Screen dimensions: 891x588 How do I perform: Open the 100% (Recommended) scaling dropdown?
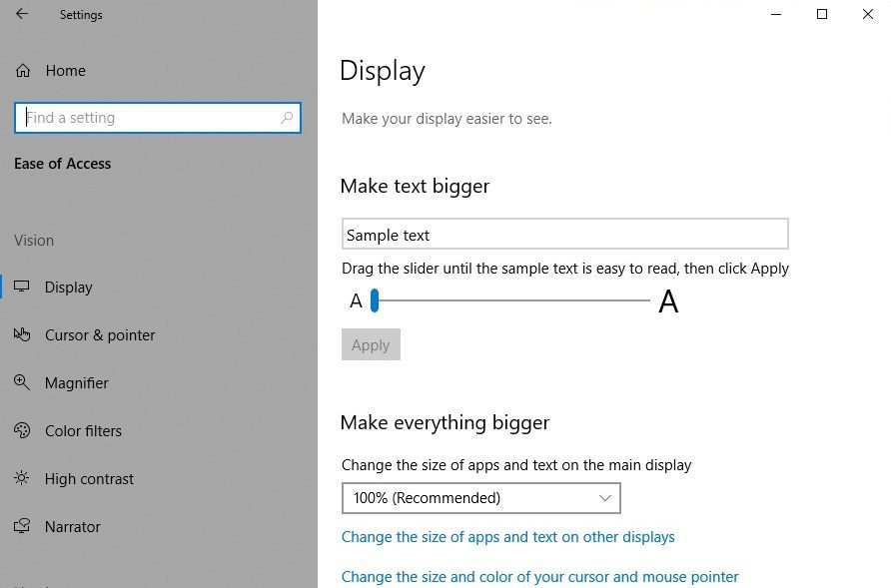pyautogui.click(x=480, y=498)
